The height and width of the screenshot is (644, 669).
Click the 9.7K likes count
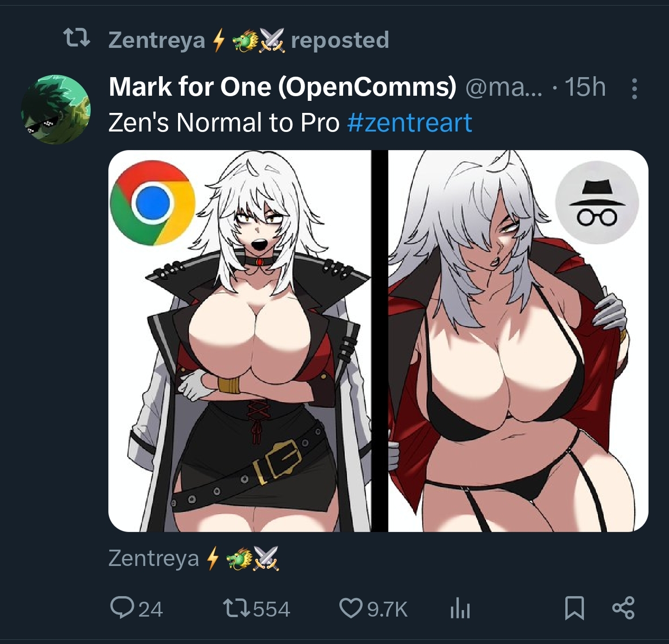[387, 609]
